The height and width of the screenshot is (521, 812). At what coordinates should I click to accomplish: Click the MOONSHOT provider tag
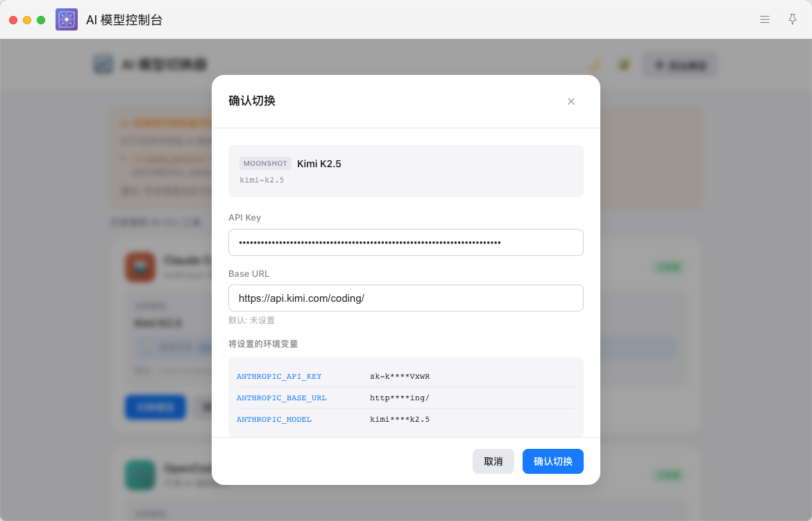[x=265, y=163]
